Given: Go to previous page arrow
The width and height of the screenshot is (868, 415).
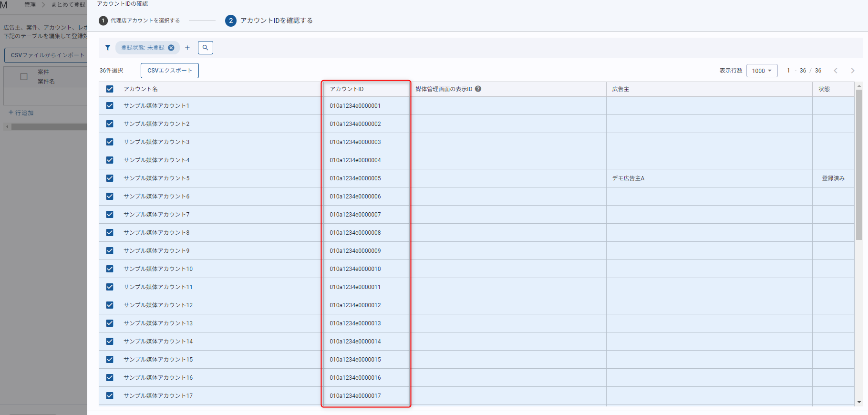Looking at the screenshot, I should (836, 71).
